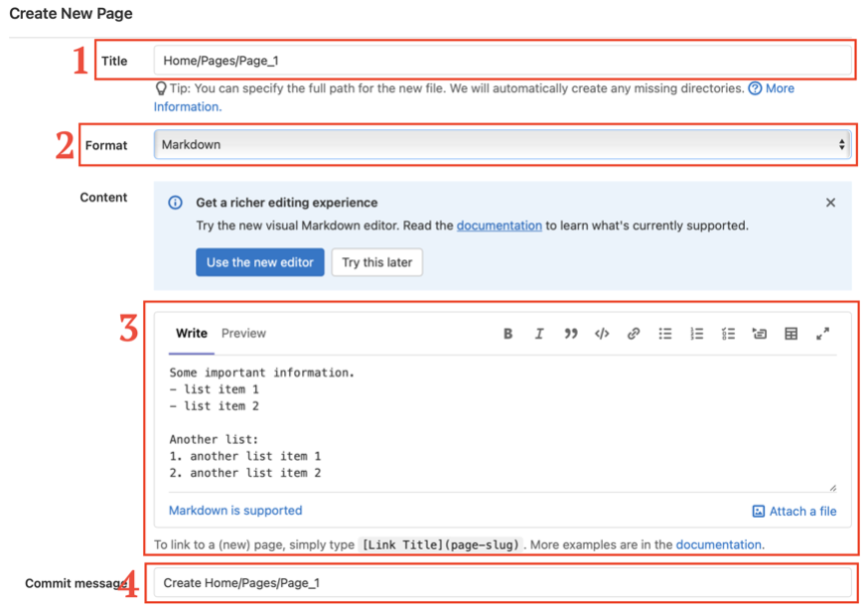Add a task checklist
Screen dimensions: 868x610
click(728, 334)
